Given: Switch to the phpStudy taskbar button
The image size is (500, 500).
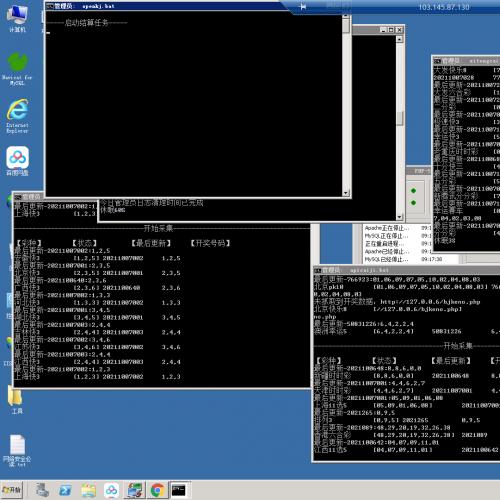Looking at the screenshot, I should point(135,490).
